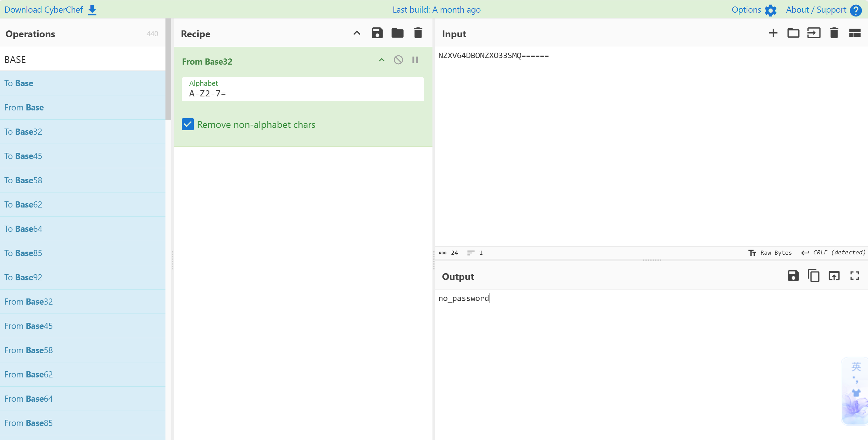Open the Options settings
868x440 pixels.
(x=754, y=10)
